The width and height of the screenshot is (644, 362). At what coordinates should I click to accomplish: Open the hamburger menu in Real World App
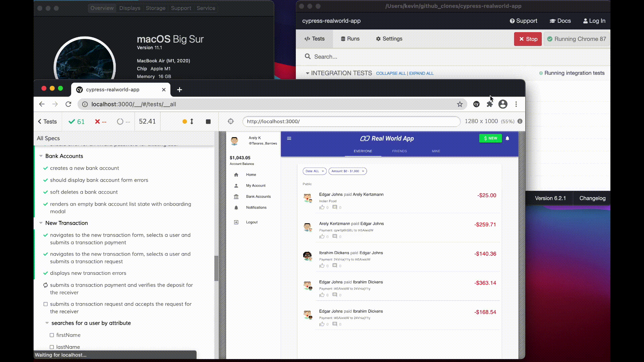[289, 138]
